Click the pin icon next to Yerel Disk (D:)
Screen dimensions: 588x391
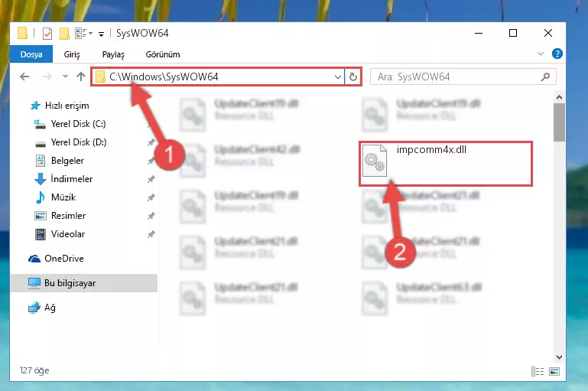(x=151, y=142)
